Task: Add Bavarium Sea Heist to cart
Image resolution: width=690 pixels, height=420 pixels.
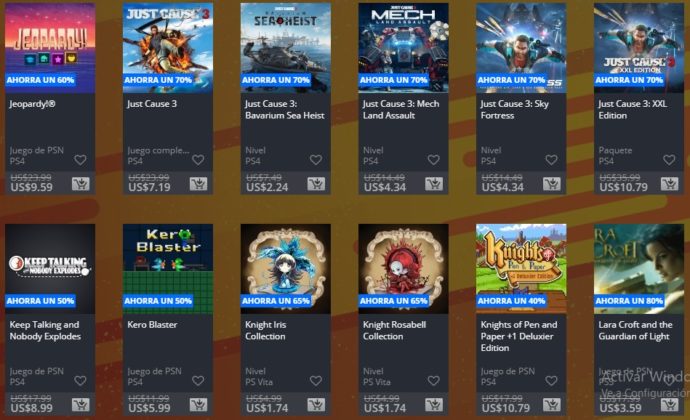Action: tap(316, 184)
